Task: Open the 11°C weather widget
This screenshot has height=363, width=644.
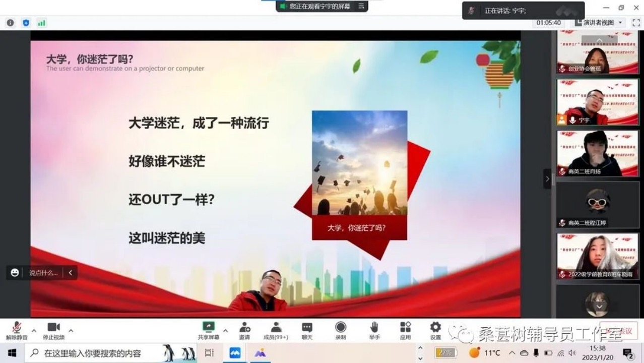Action: coord(485,353)
